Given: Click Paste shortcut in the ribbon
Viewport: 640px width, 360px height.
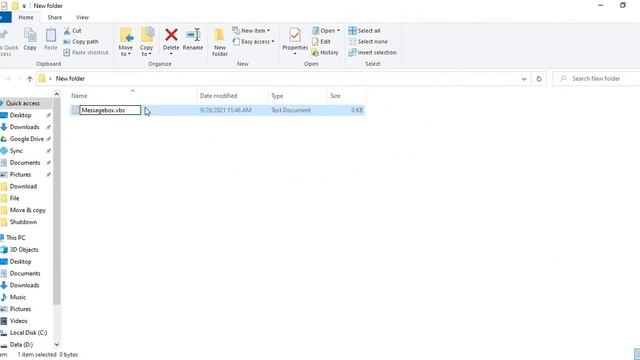Looking at the screenshot, I should [86, 53].
